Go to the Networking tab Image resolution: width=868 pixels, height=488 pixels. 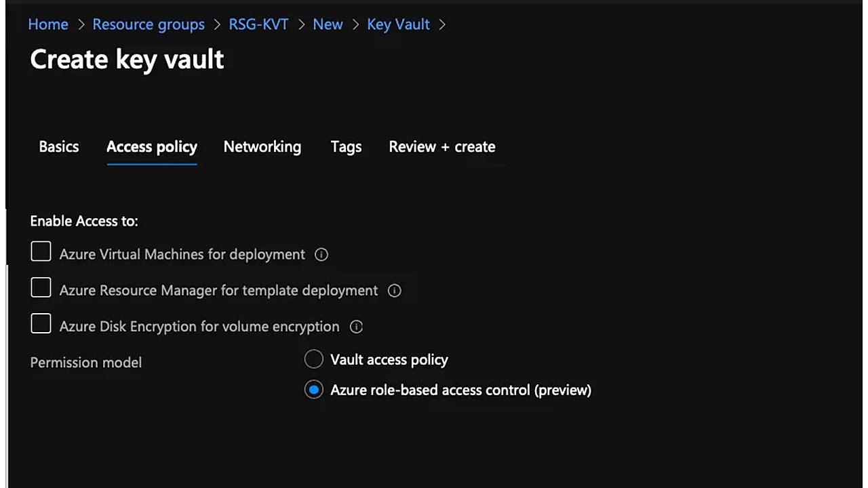262,147
